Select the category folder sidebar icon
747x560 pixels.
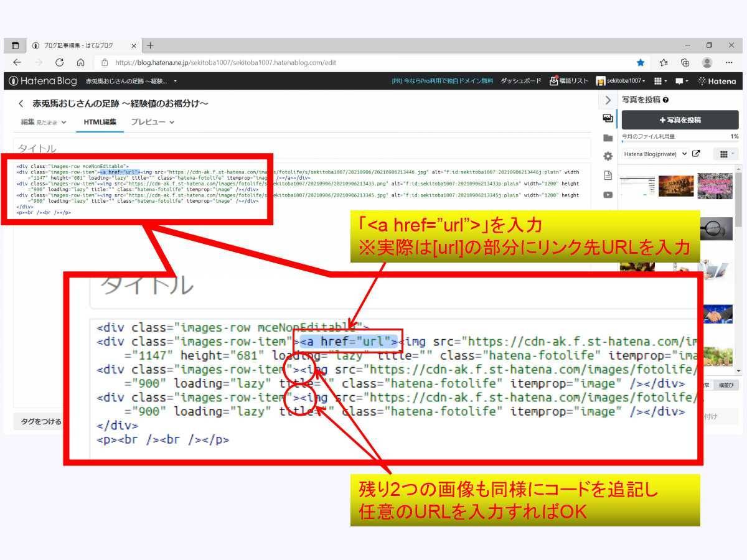pos(608,138)
